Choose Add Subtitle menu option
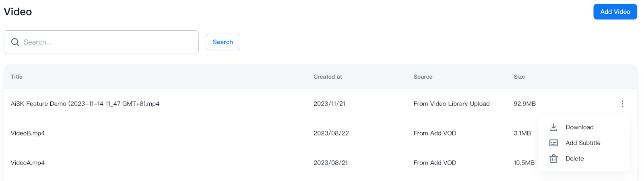The height and width of the screenshot is (181, 644). pos(583,143)
